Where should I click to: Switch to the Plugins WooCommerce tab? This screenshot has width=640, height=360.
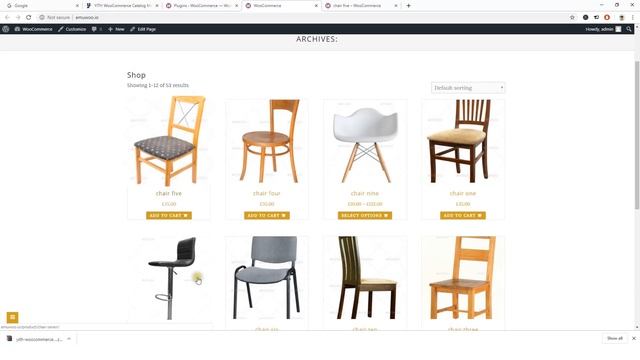[202, 6]
